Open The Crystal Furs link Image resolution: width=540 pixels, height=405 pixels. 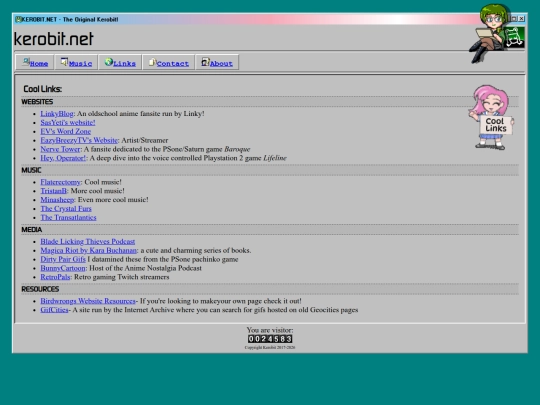click(66, 209)
